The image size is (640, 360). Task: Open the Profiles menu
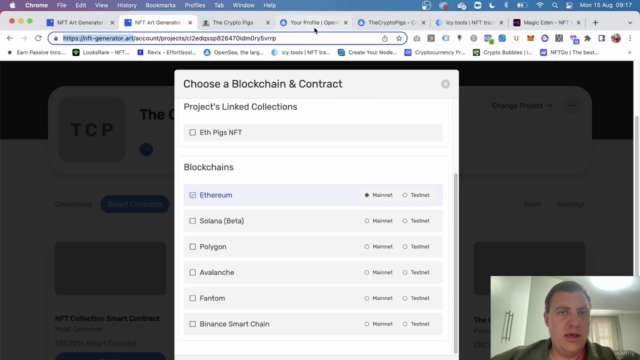point(195,5)
